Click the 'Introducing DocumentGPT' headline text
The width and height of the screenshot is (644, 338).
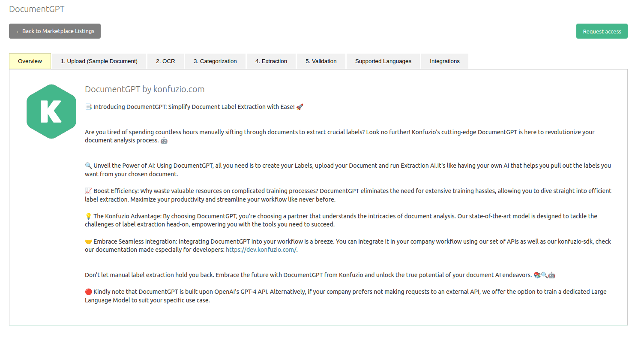tap(194, 107)
